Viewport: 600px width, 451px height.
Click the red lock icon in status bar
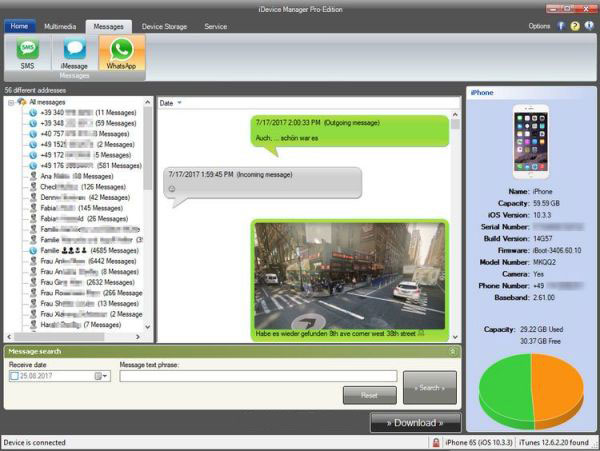click(x=435, y=443)
